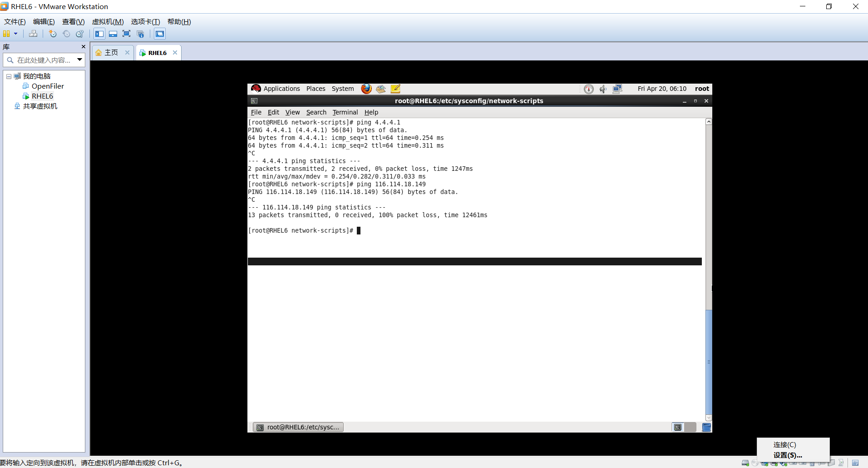868x468 pixels.
Task: Open the 文件(F) menu
Action: click(15, 22)
